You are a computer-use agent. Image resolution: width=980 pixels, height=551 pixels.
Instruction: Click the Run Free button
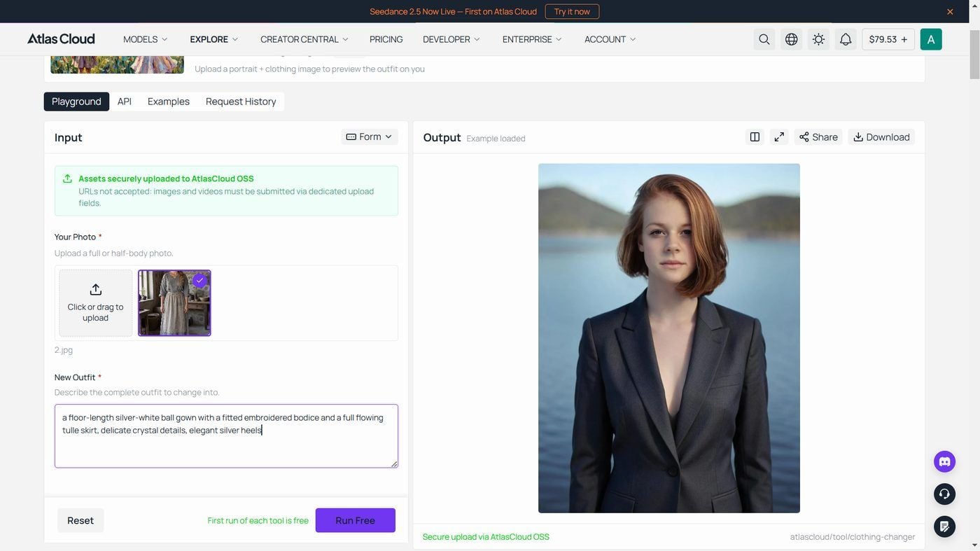tap(355, 520)
